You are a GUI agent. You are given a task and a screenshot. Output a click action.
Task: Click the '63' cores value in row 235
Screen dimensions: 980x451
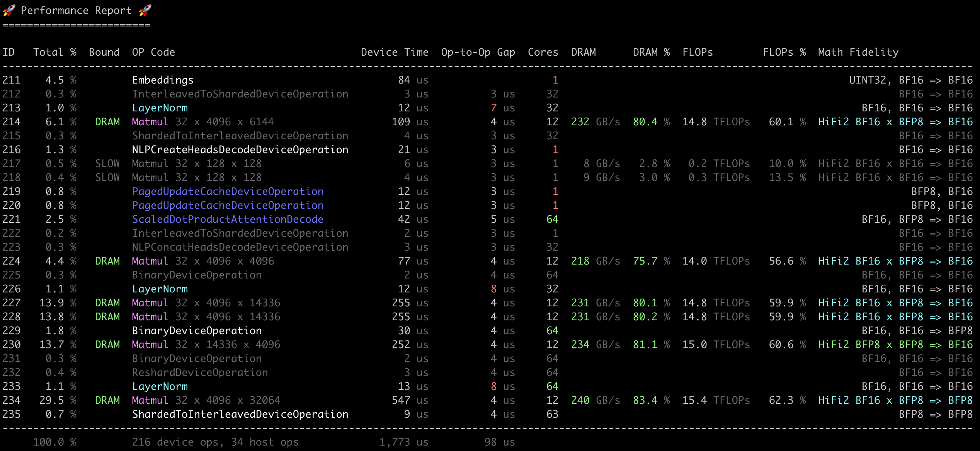coord(552,414)
